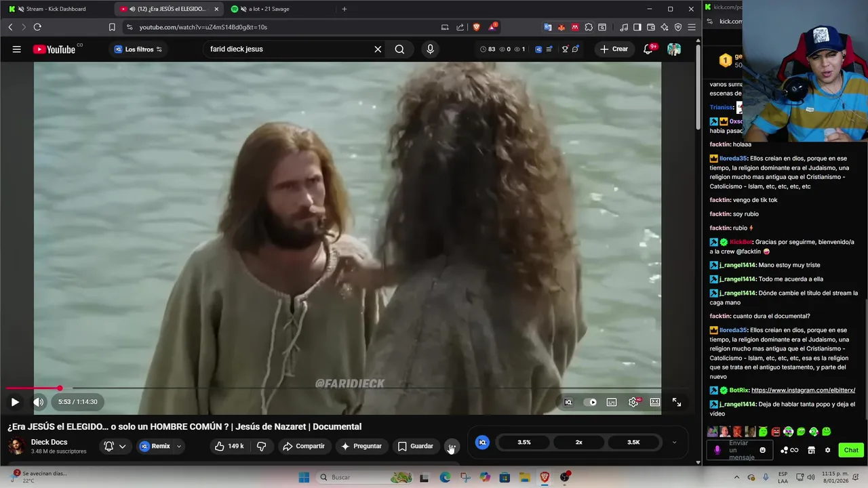Screen dimensions: 868x488
Task: Open the Brave Wallet icon
Action: coord(651,27)
